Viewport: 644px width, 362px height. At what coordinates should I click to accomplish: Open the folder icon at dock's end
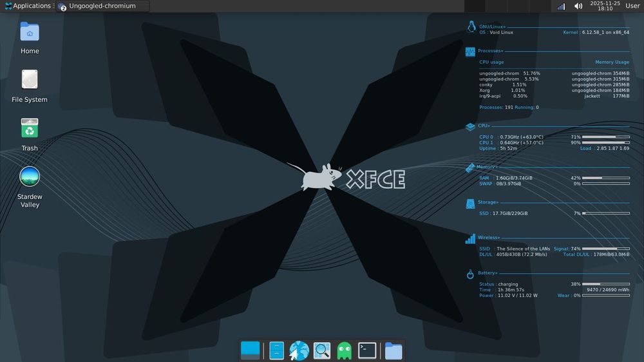coord(393,351)
